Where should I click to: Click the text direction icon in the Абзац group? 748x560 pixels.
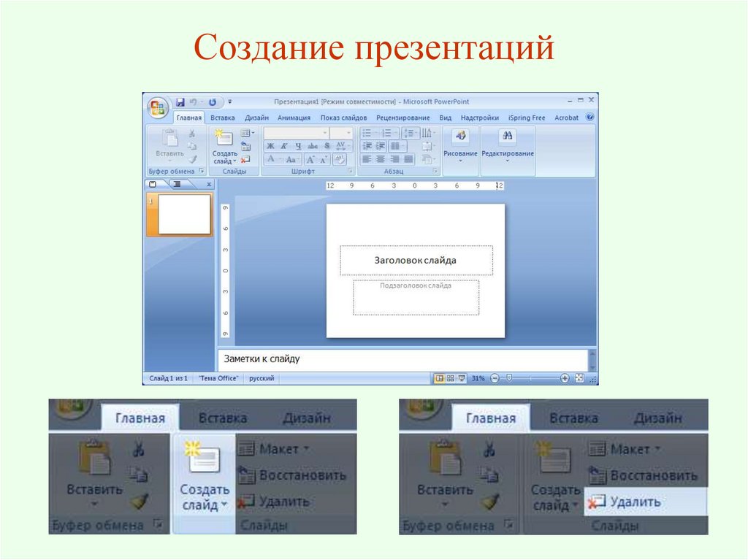click(x=428, y=133)
